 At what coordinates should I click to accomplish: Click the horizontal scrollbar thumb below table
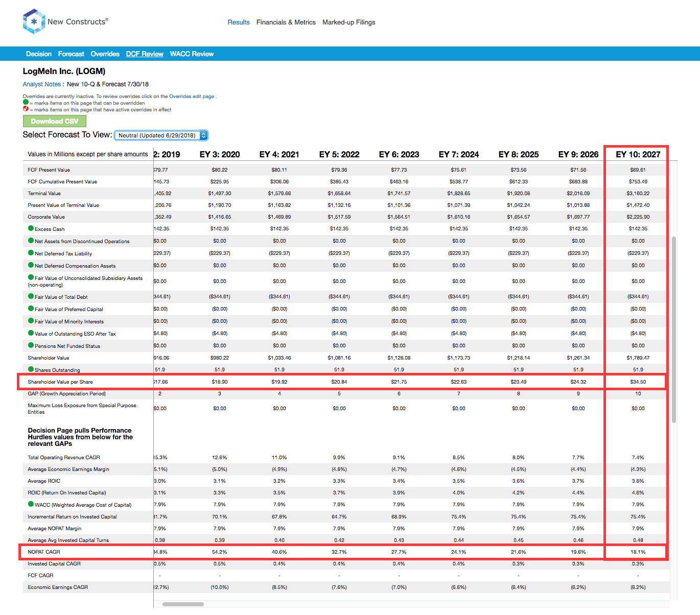point(183,604)
